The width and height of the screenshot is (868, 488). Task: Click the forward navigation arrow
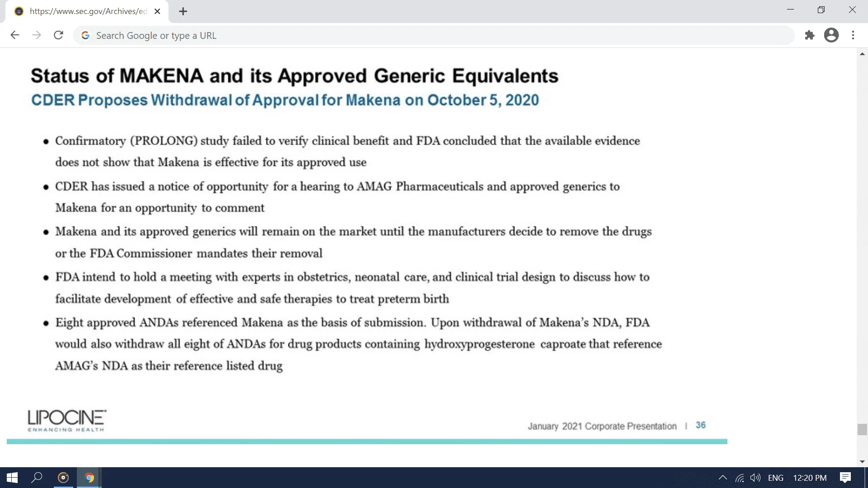click(x=37, y=35)
